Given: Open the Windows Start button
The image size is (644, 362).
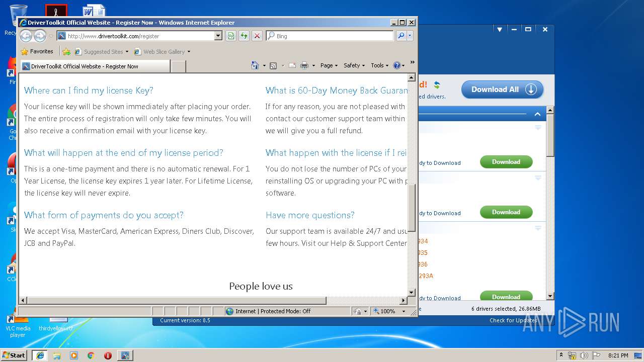Looking at the screenshot, I should point(14,355).
